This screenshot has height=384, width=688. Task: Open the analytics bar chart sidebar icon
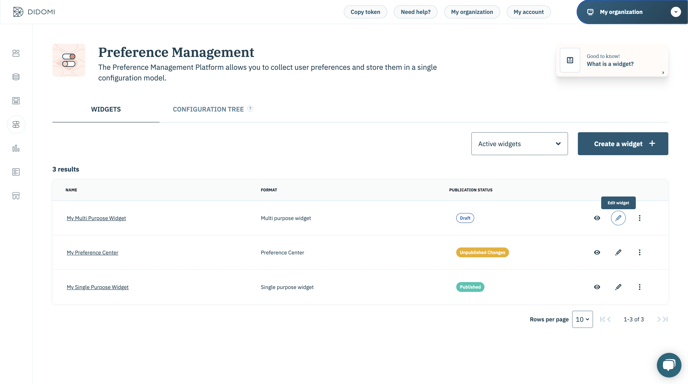tap(16, 148)
